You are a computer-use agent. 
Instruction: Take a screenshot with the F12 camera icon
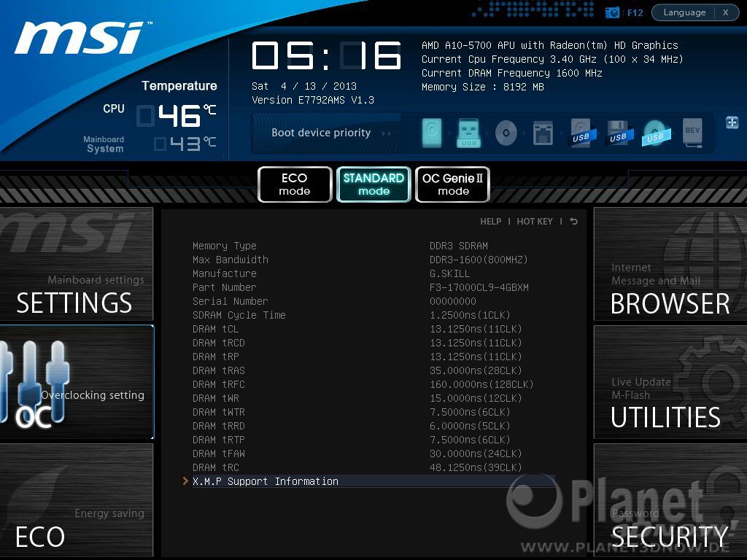click(x=612, y=12)
